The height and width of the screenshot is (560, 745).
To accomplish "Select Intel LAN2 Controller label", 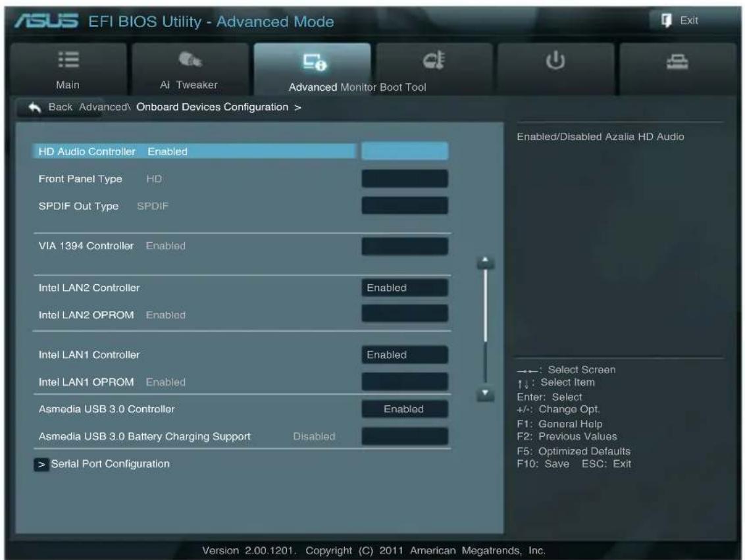I will click(90, 288).
